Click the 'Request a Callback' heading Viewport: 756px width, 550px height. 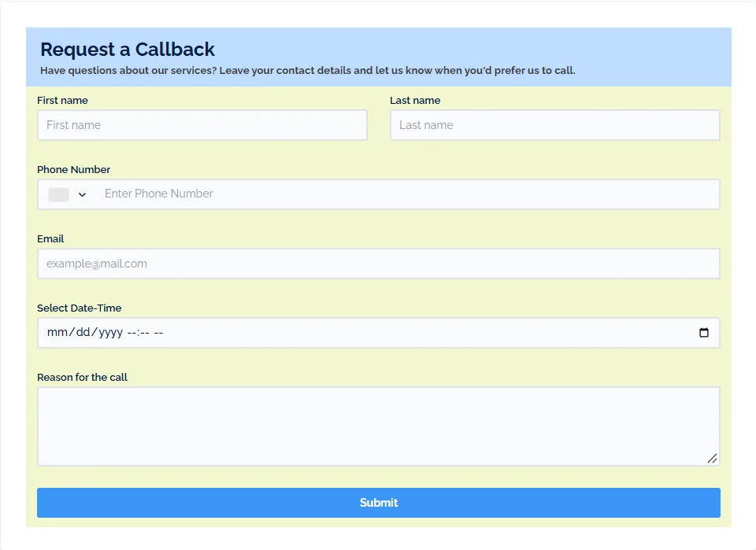[128, 50]
